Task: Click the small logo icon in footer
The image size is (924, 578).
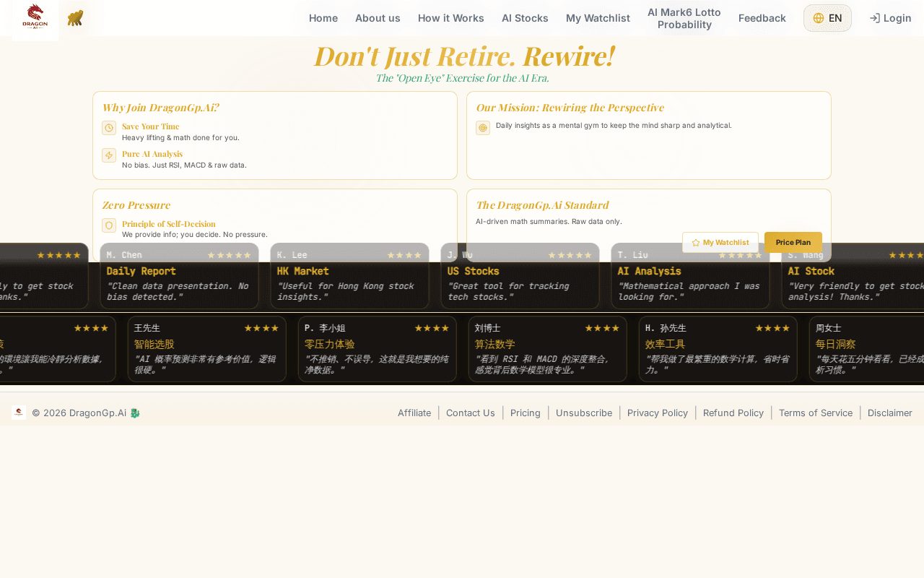Action: click(19, 413)
